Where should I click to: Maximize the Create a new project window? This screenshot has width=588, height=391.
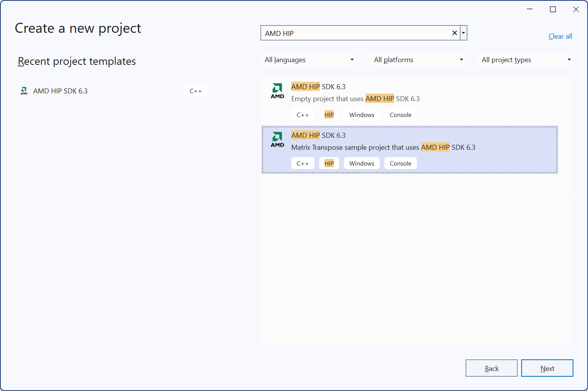coord(552,9)
